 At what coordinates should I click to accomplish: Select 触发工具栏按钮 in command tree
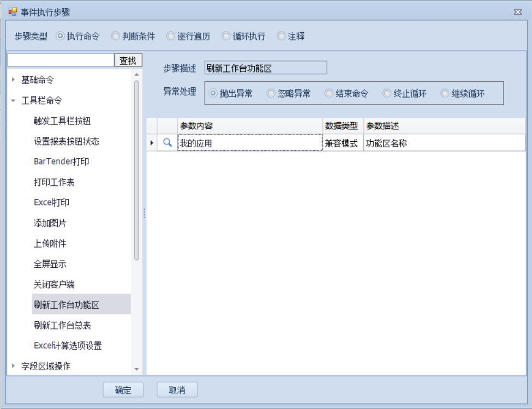(x=66, y=121)
